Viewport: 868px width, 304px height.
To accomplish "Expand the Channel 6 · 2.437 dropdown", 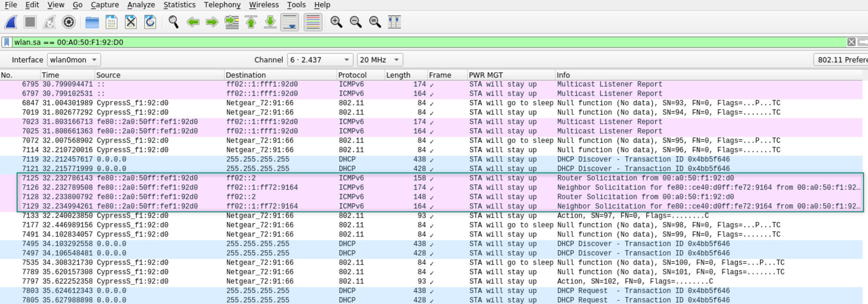I will 320,60.
